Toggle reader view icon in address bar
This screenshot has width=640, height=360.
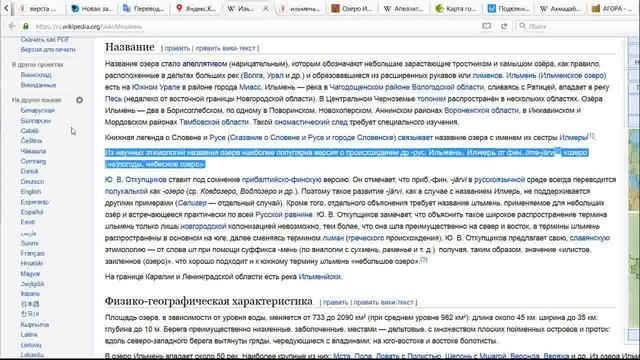pos(487,26)
